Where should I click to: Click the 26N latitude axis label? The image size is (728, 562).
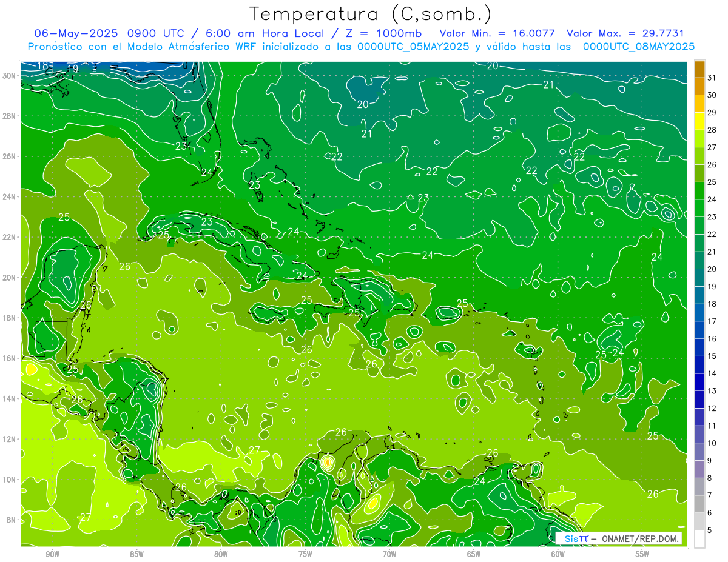pyautogui.click(x=10, y=156)
